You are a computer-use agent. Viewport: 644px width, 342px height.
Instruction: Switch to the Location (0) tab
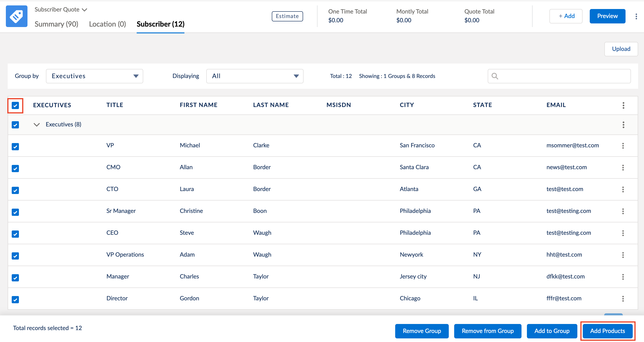(x=107, y=24)
